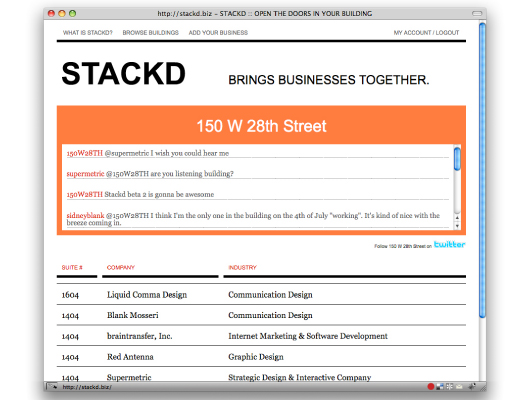This screenshot has height=400, width=525.
Task: Click the toolbar toggle pill in title bar
Action: pyautogui.click(x=477, y=13)
